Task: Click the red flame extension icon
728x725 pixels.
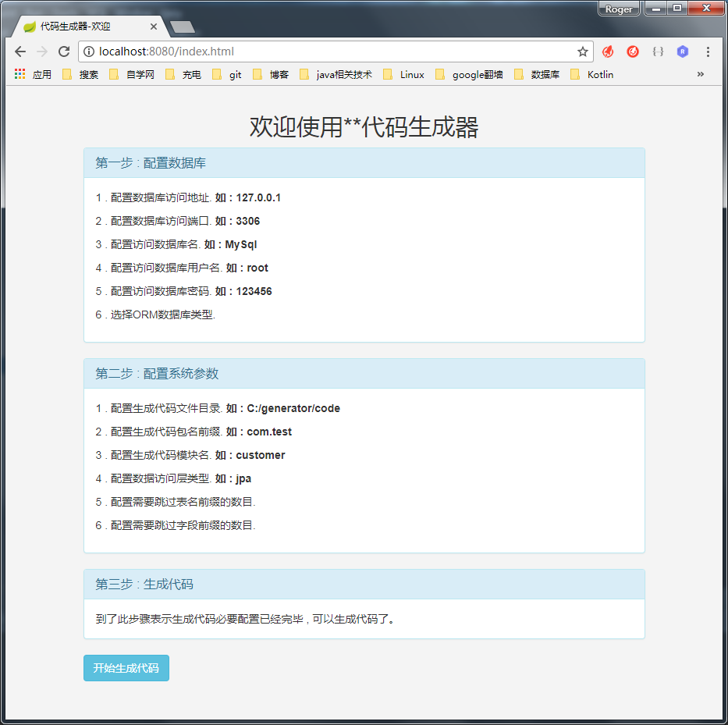Action: tap(608, 52)
